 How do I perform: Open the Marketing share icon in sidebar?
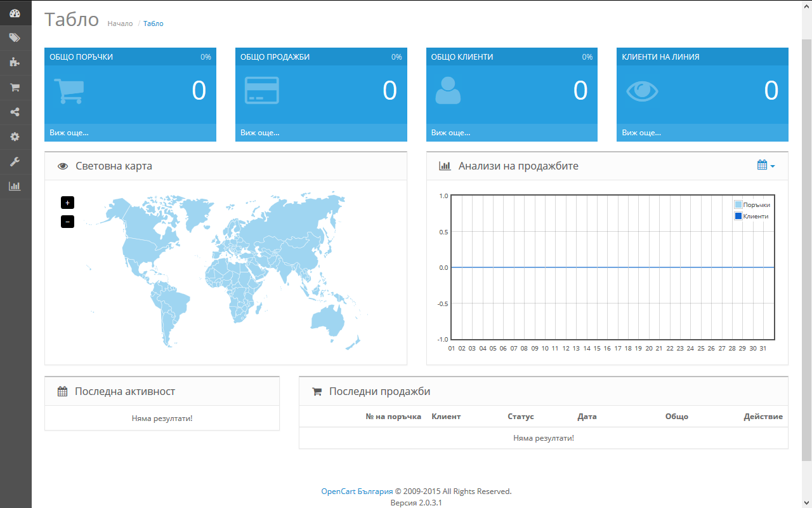(x=15, y=112)
